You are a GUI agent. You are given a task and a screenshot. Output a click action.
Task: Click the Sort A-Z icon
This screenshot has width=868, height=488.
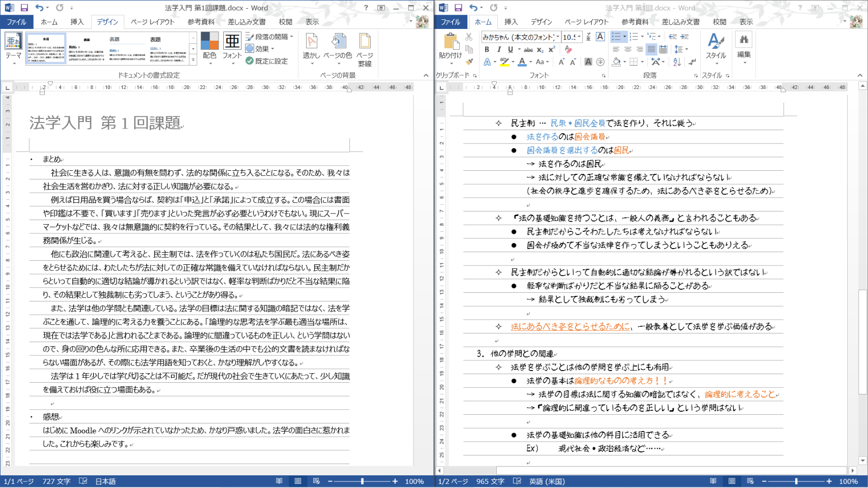tap(677, 62)
